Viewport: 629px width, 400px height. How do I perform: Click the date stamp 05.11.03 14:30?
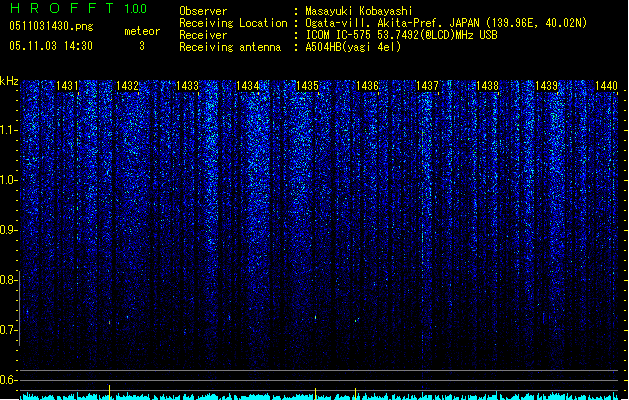tap(51, 46)
